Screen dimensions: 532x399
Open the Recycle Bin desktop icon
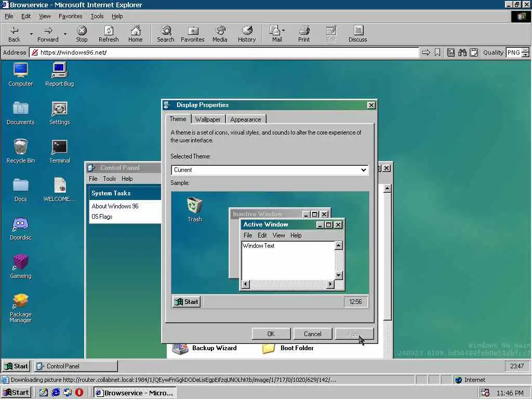(21, 147)
